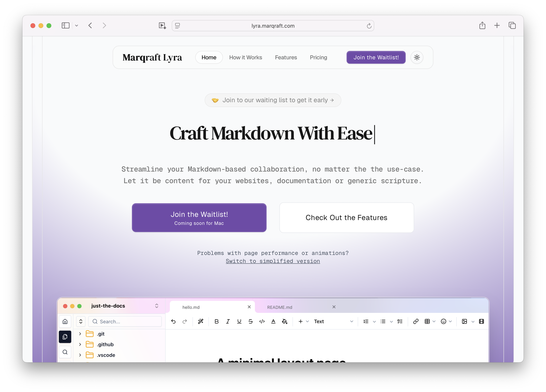Screen dimensions: 546x392
Task: Click large Join the Waitlist! hero button
Action: tap(199, 217)
